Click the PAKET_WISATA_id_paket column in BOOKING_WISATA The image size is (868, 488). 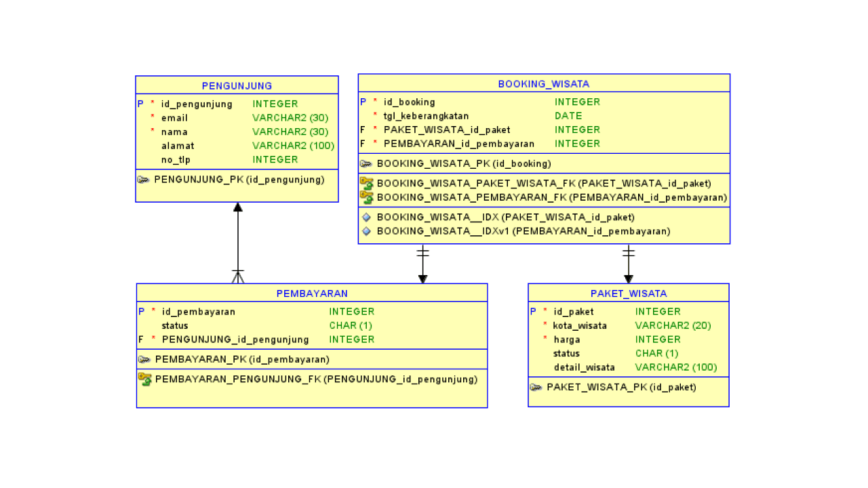[447, 129]
